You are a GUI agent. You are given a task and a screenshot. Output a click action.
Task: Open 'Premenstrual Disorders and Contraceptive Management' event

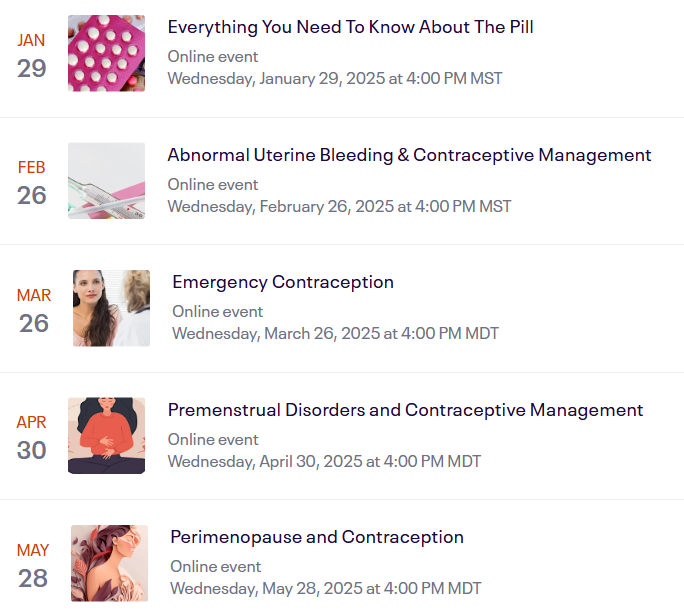point(405,410)
